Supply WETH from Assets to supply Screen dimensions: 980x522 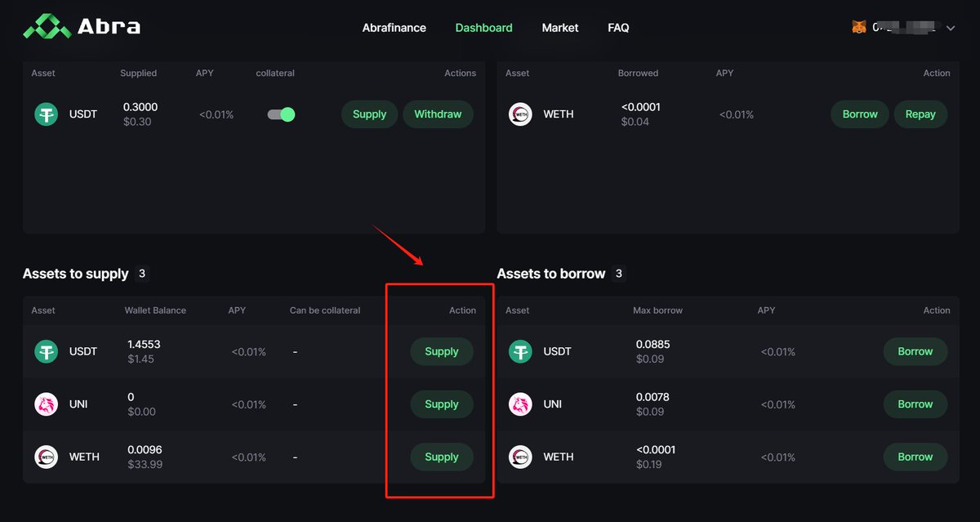tap(442, 457)
